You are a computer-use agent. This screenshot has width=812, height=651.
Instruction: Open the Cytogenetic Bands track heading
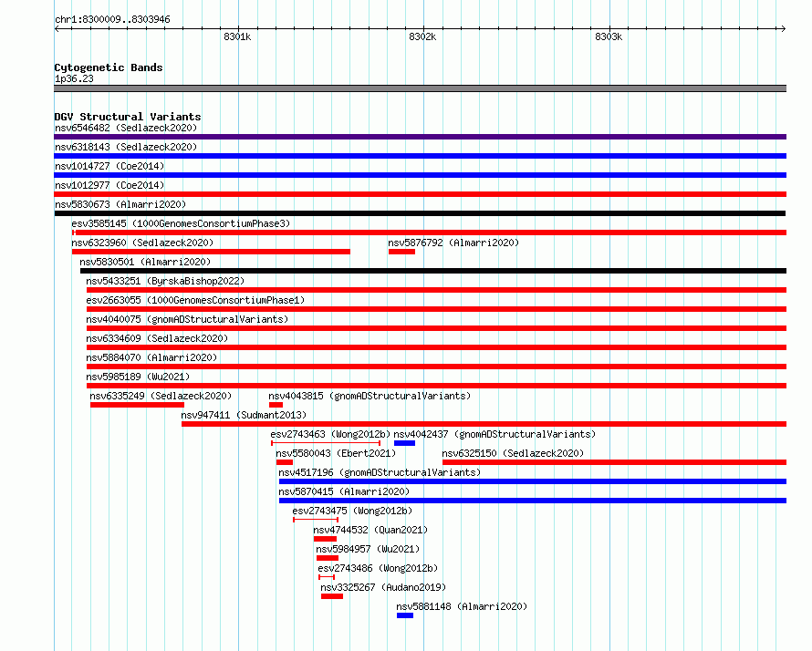(109, 67)
